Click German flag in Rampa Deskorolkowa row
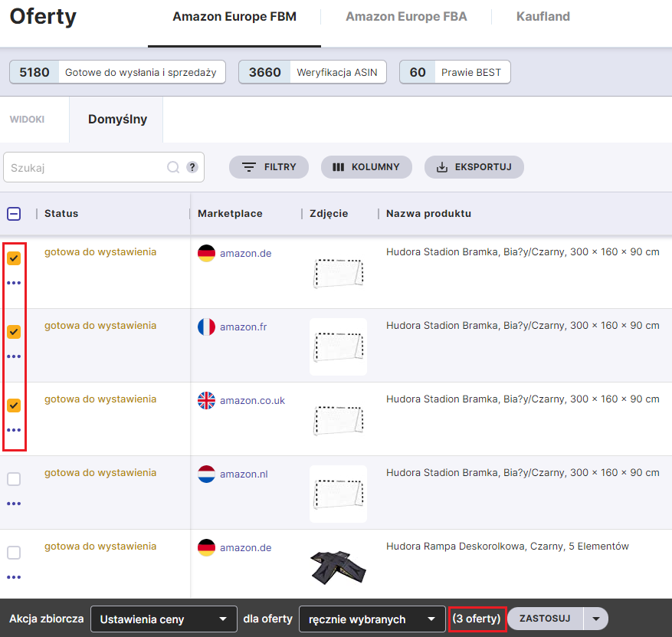 click(207, 548)
